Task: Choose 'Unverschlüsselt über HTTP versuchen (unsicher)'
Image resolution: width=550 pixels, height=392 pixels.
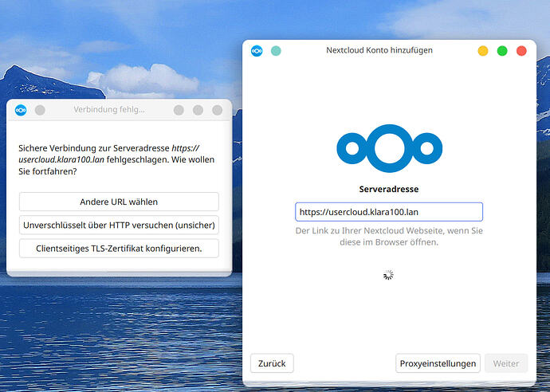Action: pos(119,225)
